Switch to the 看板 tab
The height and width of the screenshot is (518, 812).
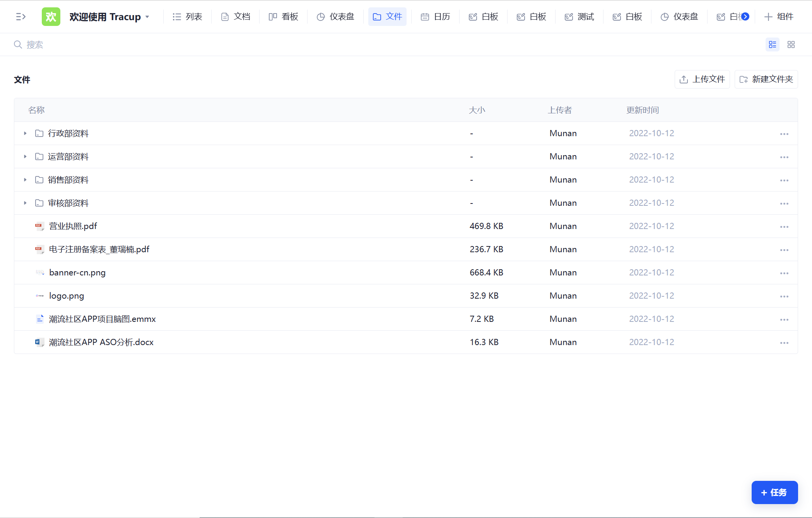(x=284, y=17)
